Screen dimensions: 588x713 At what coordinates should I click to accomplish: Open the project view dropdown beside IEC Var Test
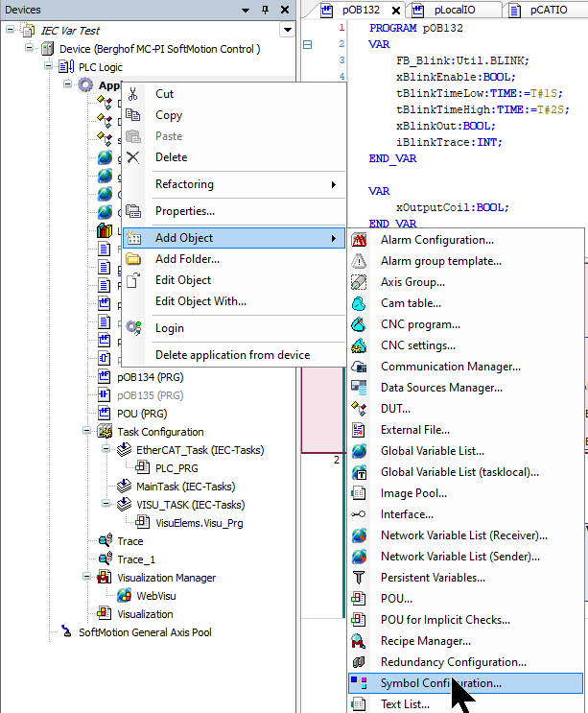click(x=287, y=30)
